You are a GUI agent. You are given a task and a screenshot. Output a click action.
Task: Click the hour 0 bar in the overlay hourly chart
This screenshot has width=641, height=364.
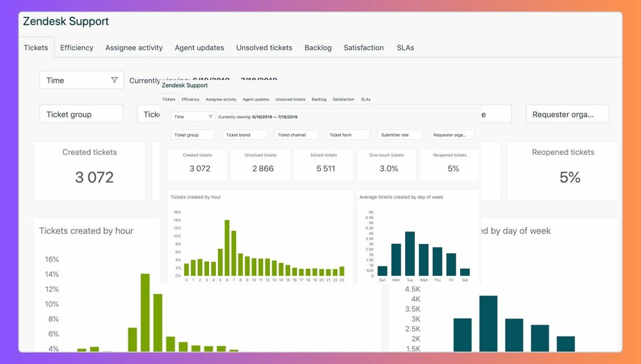point(187,270)
